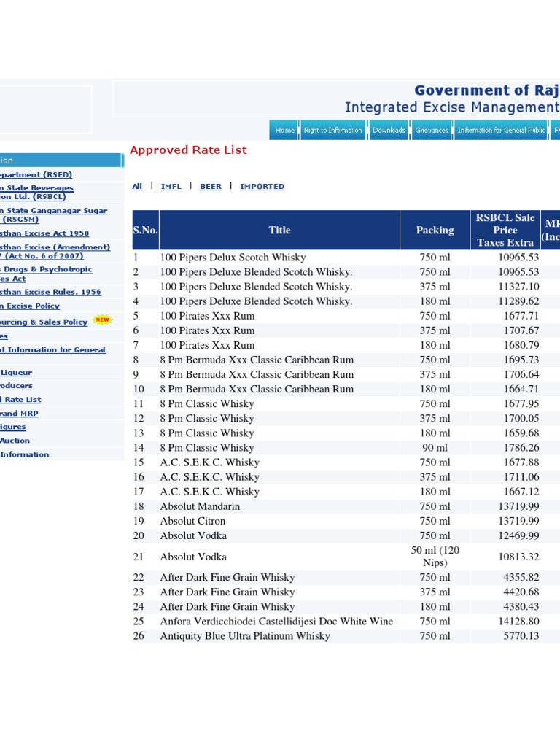Select the Grievances navigation tab
The height and width of the screenshot is (747, 560).
point(432,131)
